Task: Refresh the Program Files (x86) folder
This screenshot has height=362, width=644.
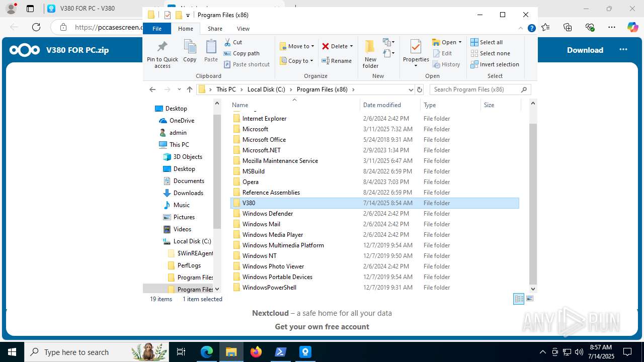Action: 420,89
